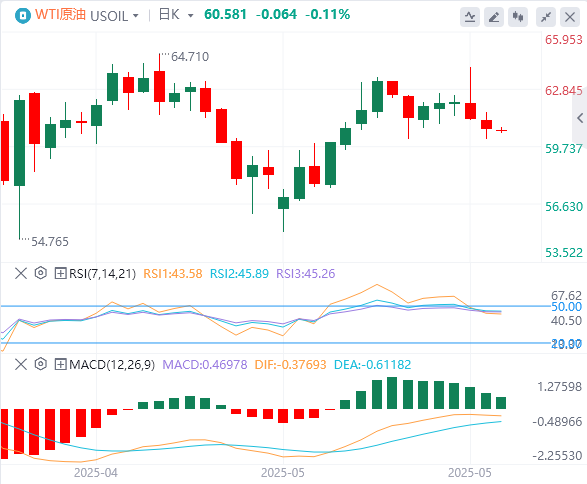Select the RSI1:43.58 orange legend value
Viewport: 587px width, 484px height.
pyautogui.click(x=173, y=274)
